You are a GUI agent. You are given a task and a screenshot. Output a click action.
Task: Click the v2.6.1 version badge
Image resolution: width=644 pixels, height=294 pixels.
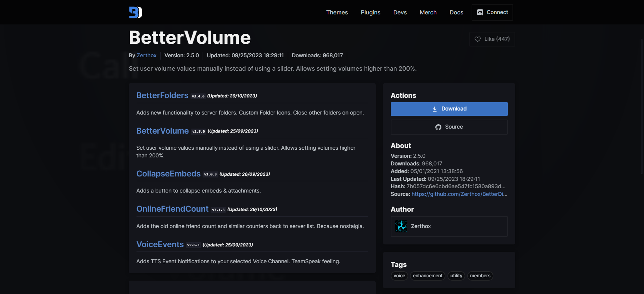[194, 245]
